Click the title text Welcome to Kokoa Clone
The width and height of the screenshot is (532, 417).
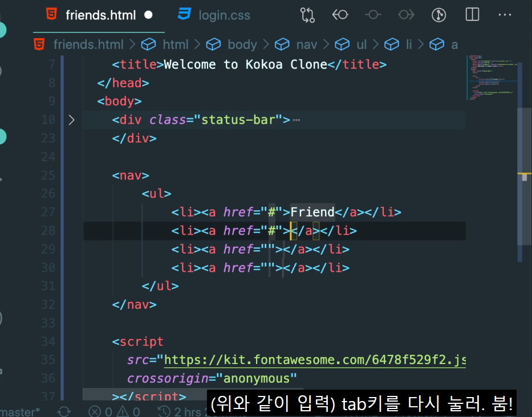[245, 64]
